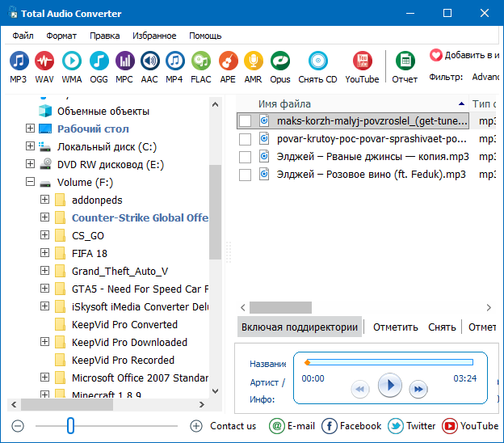
Task: Select the AAC format icon
Action: 149,61
